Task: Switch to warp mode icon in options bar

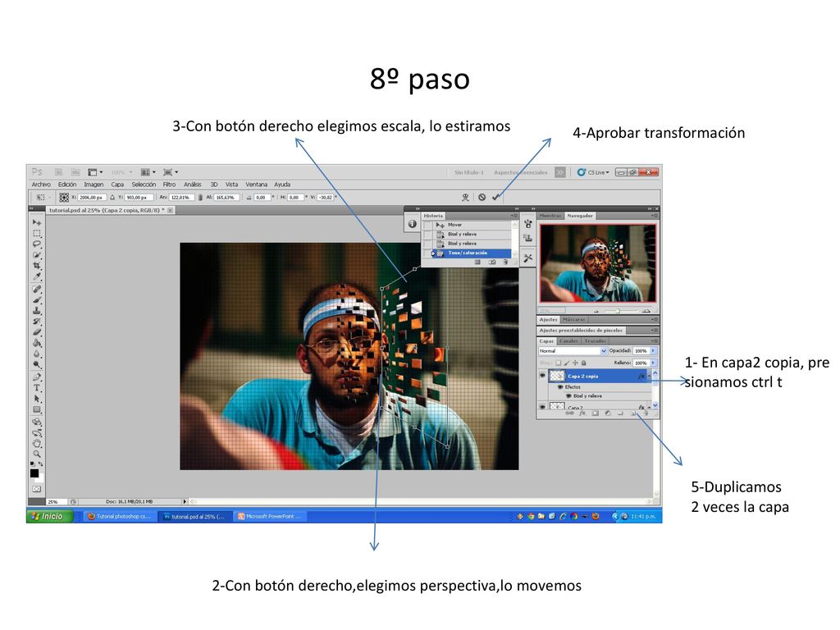Action: click(466, 197)
